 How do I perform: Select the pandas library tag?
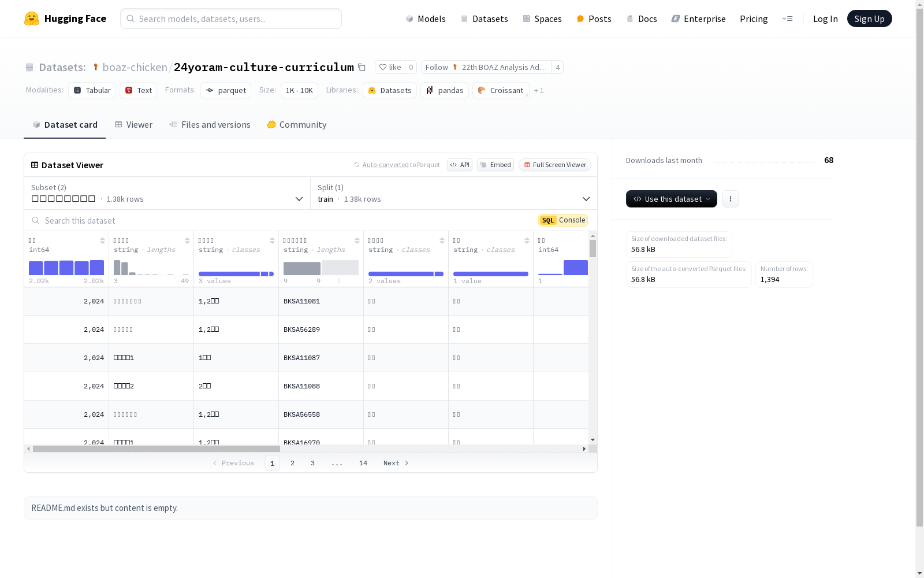445,90
